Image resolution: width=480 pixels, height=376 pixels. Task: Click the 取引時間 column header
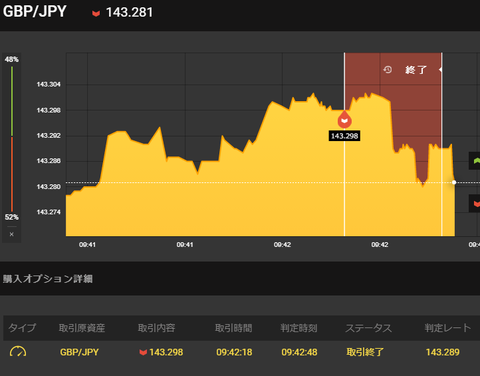click(234, 328)
